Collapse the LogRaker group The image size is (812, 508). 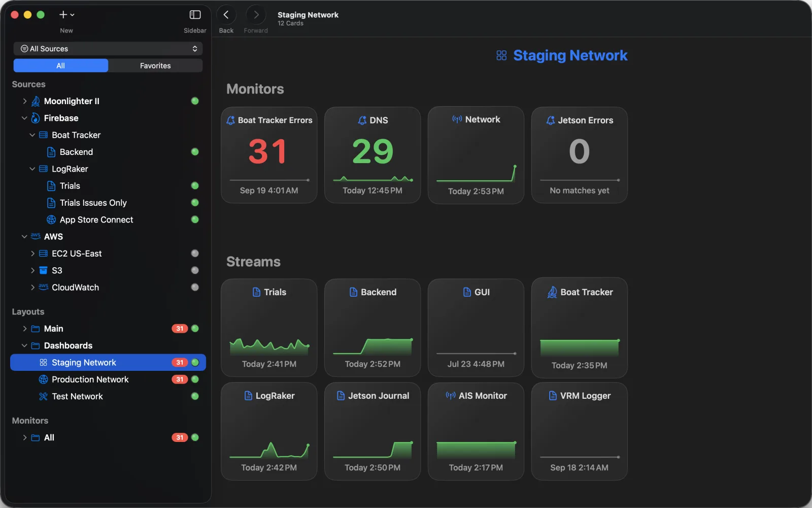(x=32, y=169)
